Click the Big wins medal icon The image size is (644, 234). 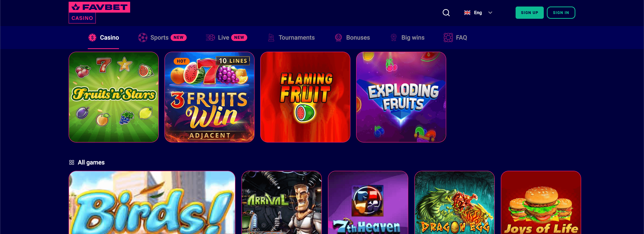[393, 38]
